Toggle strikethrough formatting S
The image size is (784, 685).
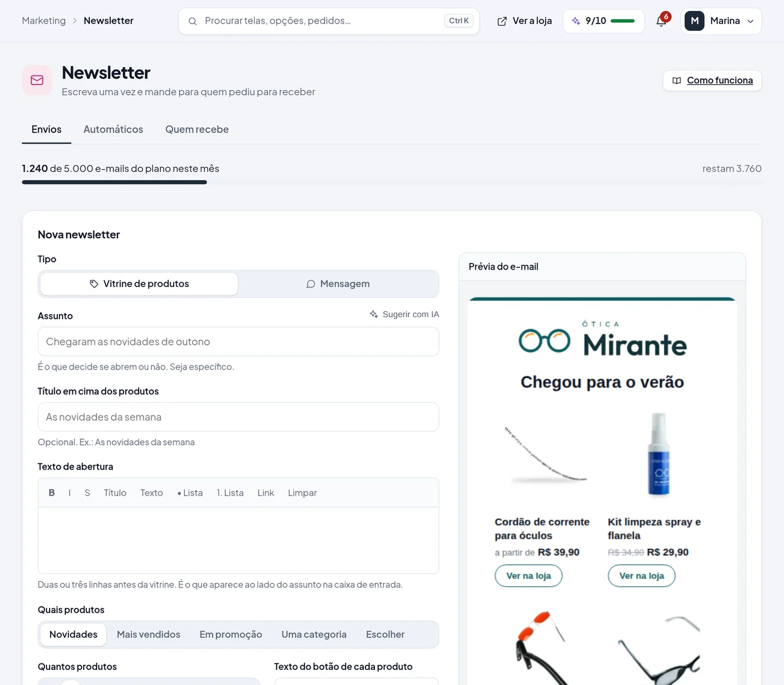pyautogui.click(x=87, y=493)
